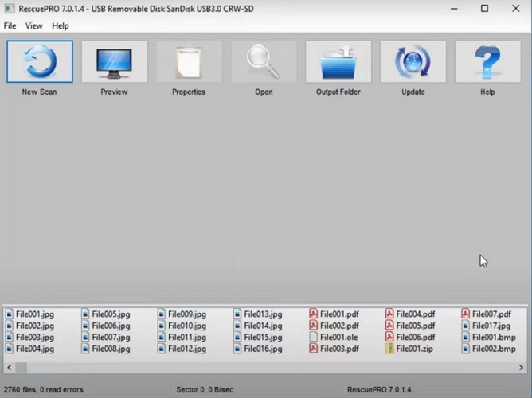Show file Properties clipboard icon
This screenshot has width=532, height=398.
[189, 61]
